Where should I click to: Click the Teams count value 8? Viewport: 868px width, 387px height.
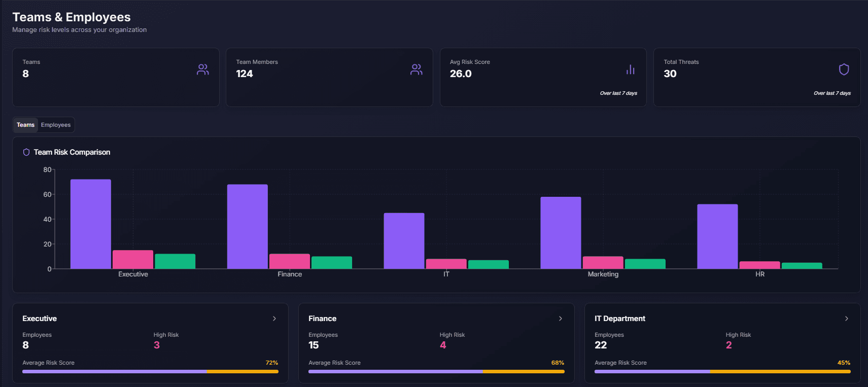[x=26, y=74]
